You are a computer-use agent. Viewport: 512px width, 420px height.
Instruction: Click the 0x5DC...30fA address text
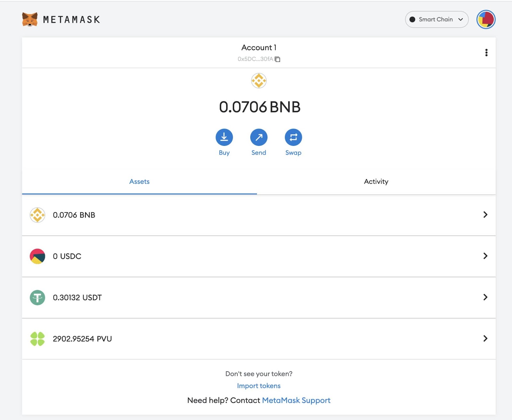point(255,59)
